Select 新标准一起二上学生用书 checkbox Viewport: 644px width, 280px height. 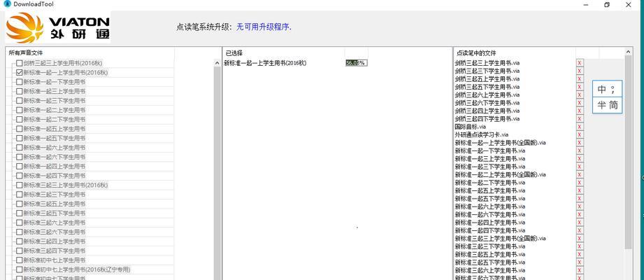point(20,110)
